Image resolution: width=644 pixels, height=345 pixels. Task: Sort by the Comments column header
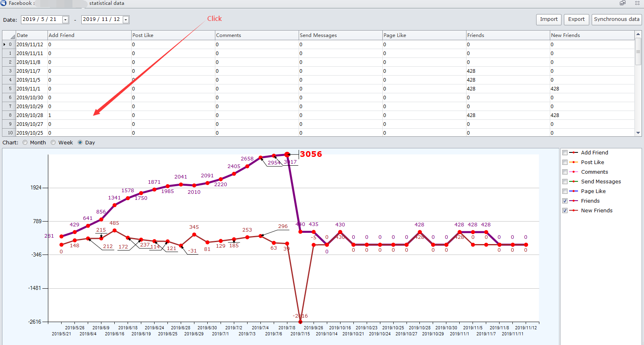(x=257, y=35)
